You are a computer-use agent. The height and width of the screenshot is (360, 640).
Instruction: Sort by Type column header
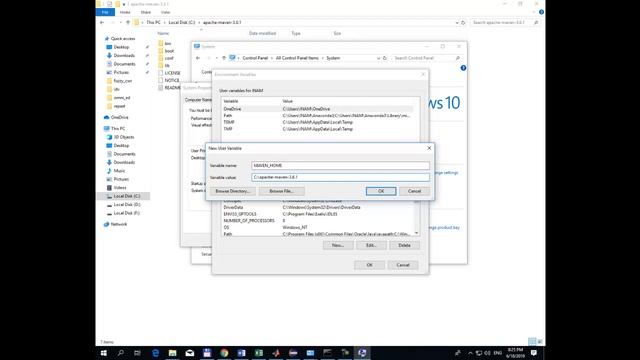pos(296,33)
